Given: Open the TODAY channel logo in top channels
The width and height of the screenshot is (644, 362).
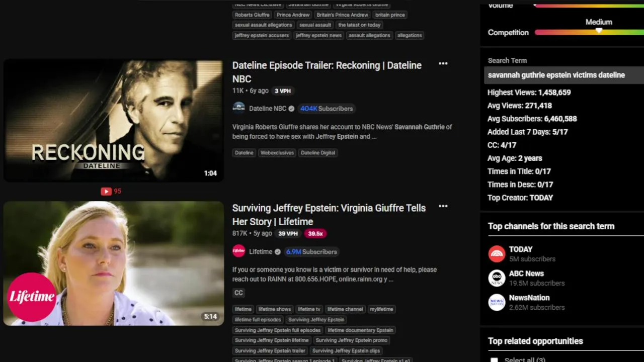Looking at the screenshot, I should 497,254.
